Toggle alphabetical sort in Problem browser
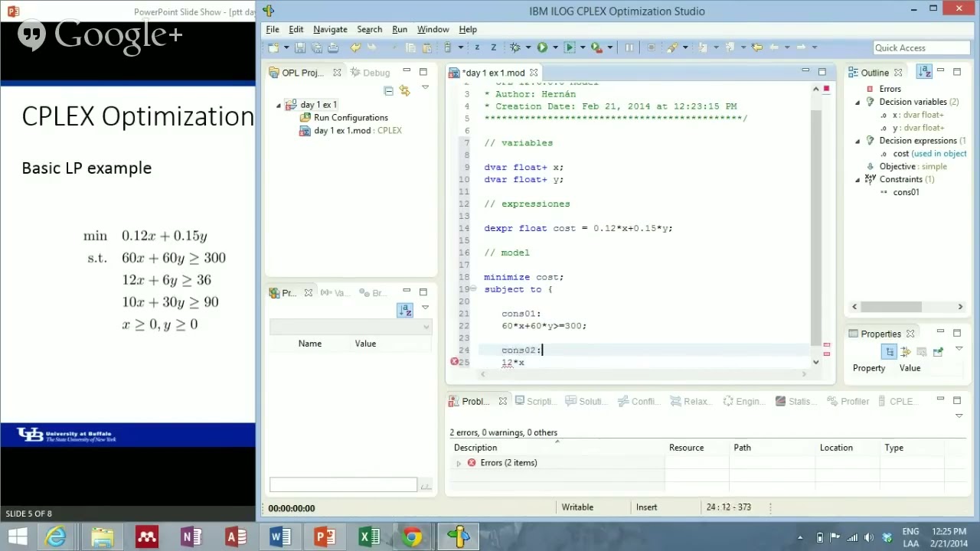This screenshot has height=551, width=980. coord(405,310)
